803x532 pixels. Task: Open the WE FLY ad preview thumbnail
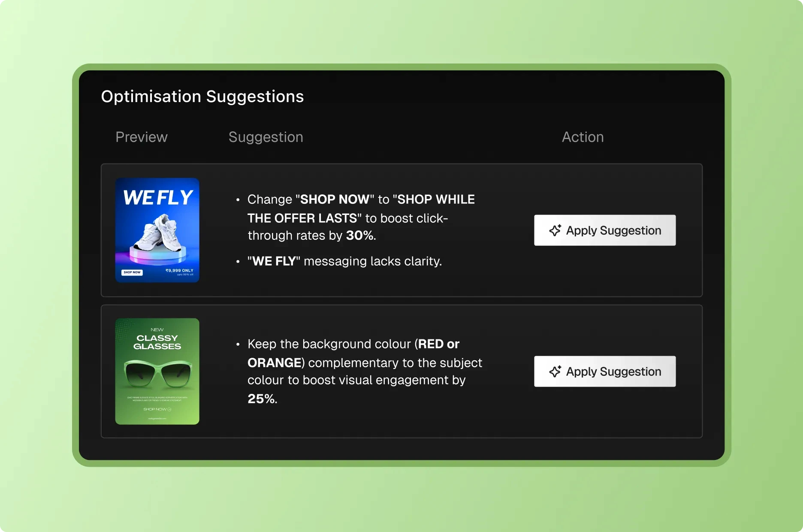point(157,230)
